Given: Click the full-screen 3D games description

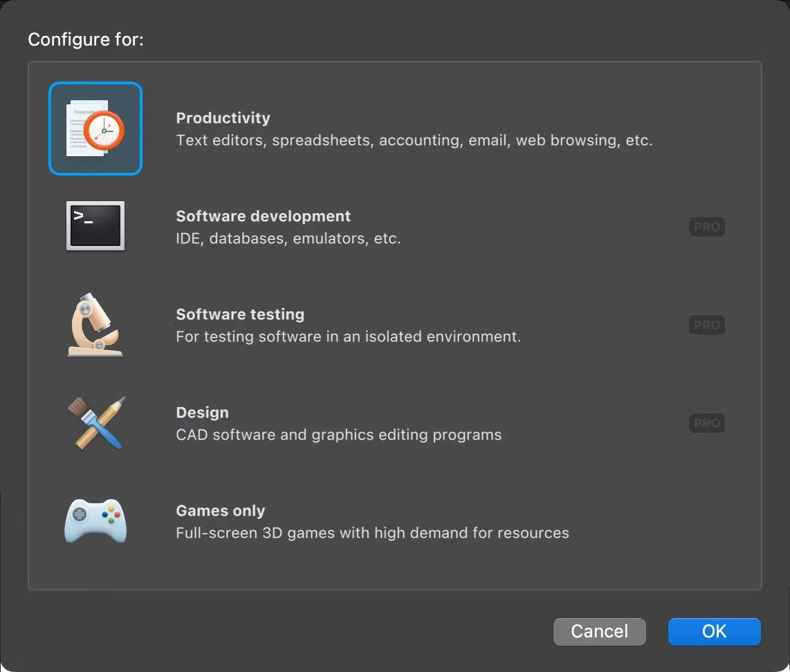Looking at the screenshot, I should pos(372,533).
